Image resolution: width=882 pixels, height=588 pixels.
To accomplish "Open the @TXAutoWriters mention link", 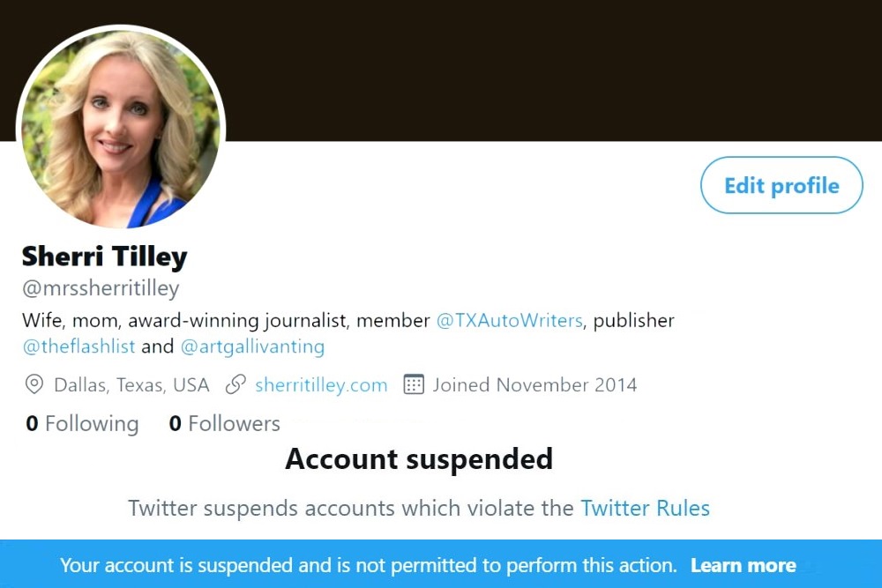I will click(x=509, y=321).
